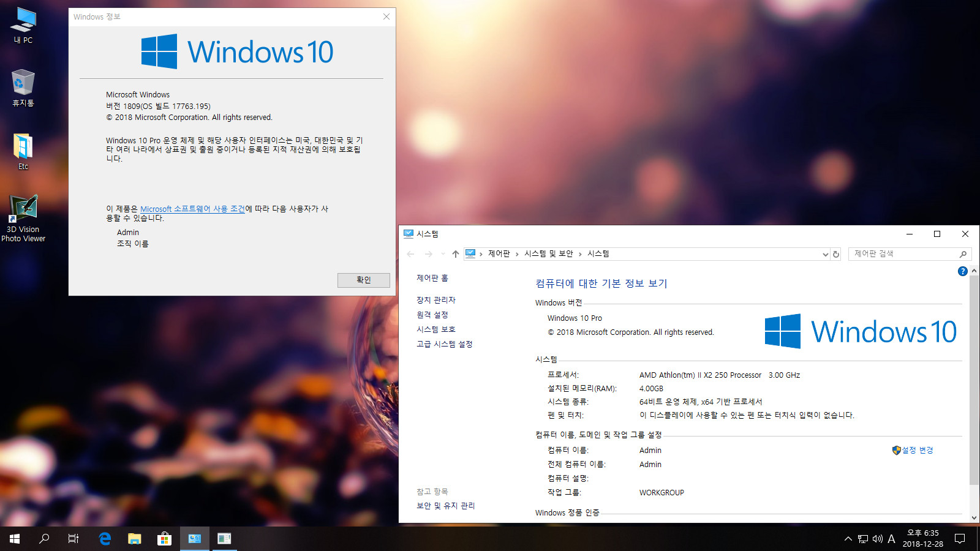Open 제어판 홈 in the sidebar

coord(432,278)
